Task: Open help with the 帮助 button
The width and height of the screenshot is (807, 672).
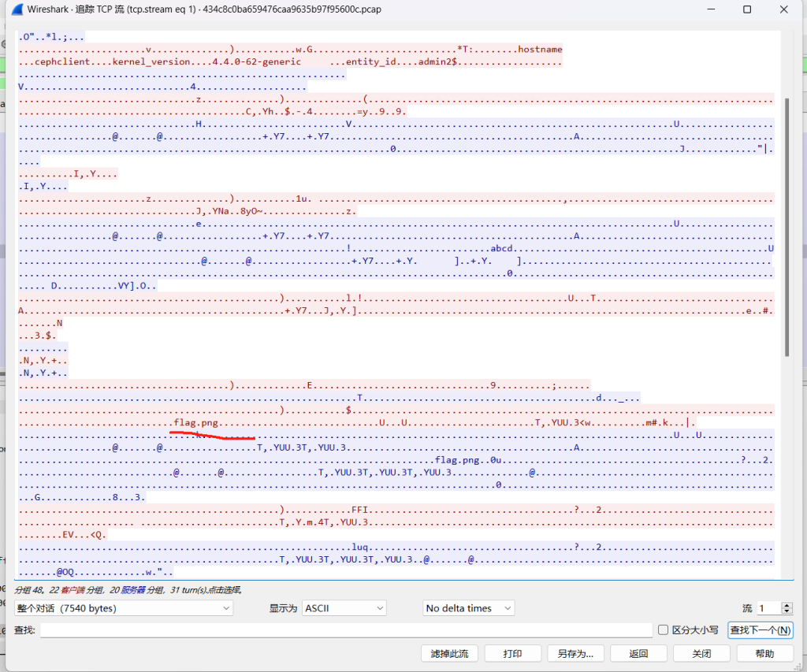Action: pyautogui.click(x=764, y=654)
